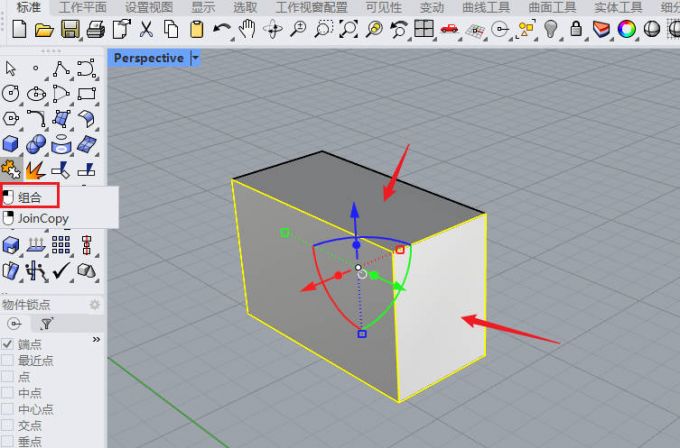Click the orange puzzle Join tool
The width and height of the screenshot is (680, 448).
(10, 170)
